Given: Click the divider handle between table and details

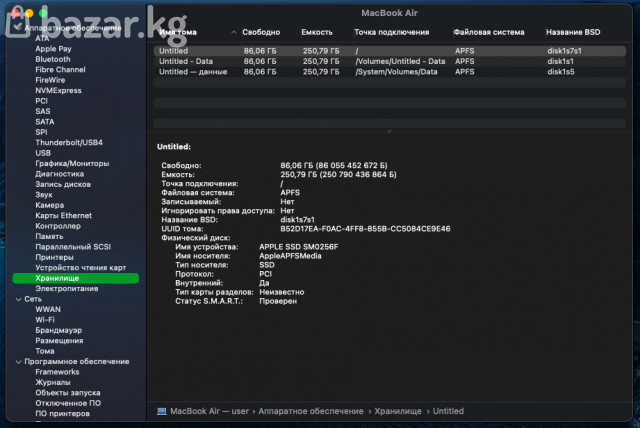Looking at the screenshot, I should click(x=389, y=130).
